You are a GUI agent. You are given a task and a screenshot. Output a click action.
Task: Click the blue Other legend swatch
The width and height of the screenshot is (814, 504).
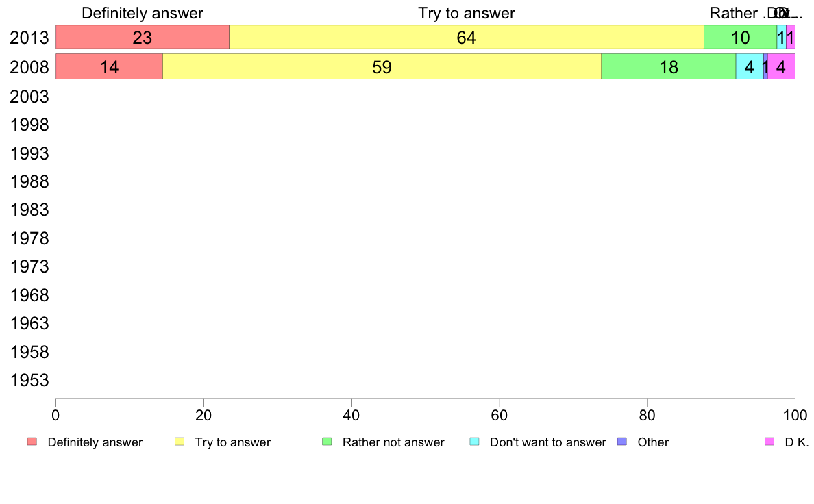click(622, 442)
